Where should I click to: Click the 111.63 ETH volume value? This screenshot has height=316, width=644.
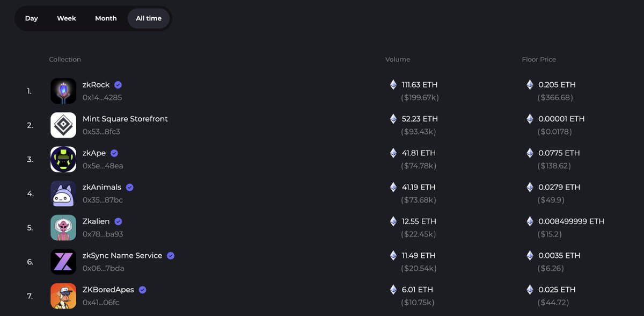[420, 85]
